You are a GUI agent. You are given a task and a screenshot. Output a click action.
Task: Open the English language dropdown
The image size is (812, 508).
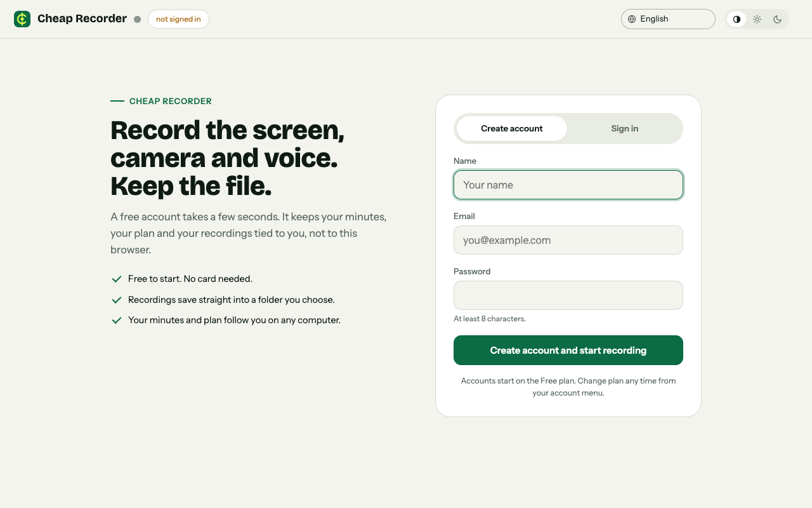[x=668, y=19]
